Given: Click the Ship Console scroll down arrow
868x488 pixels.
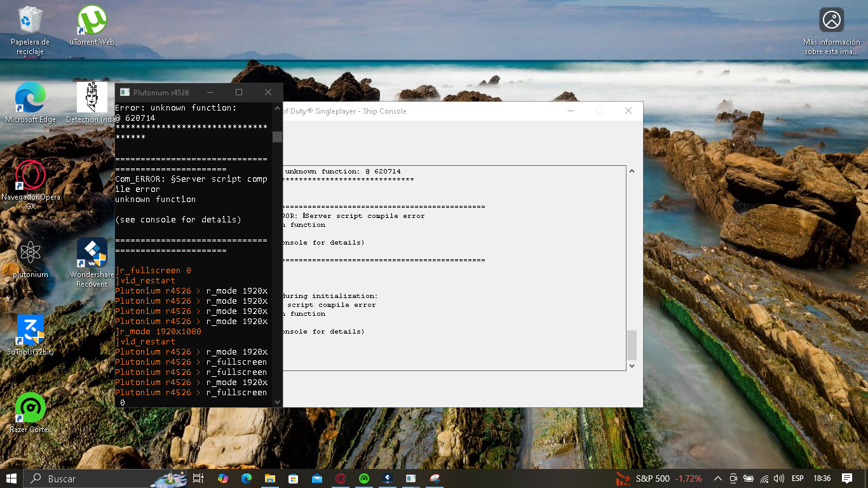Looking at the screenshot, I should click(x=632, y=365).
